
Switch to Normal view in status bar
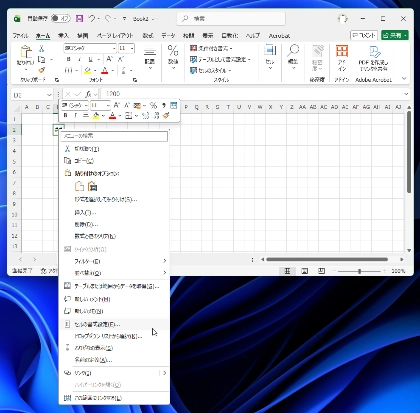point(287,271)
